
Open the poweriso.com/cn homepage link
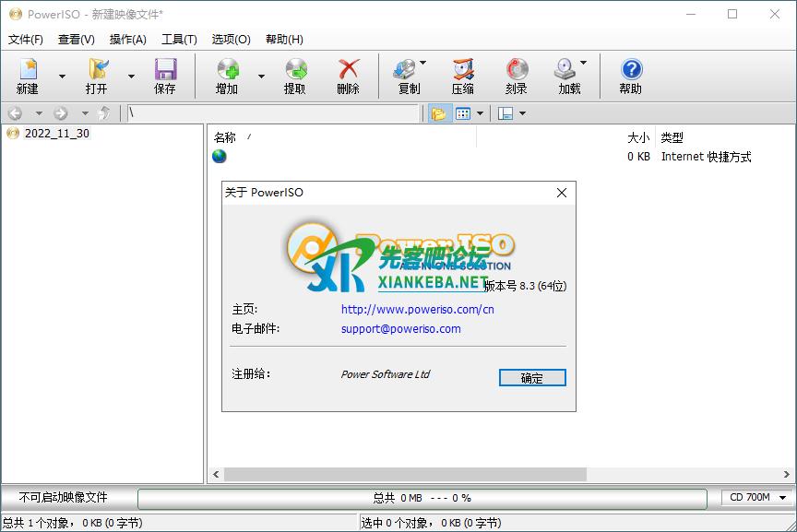pos(417,310)
